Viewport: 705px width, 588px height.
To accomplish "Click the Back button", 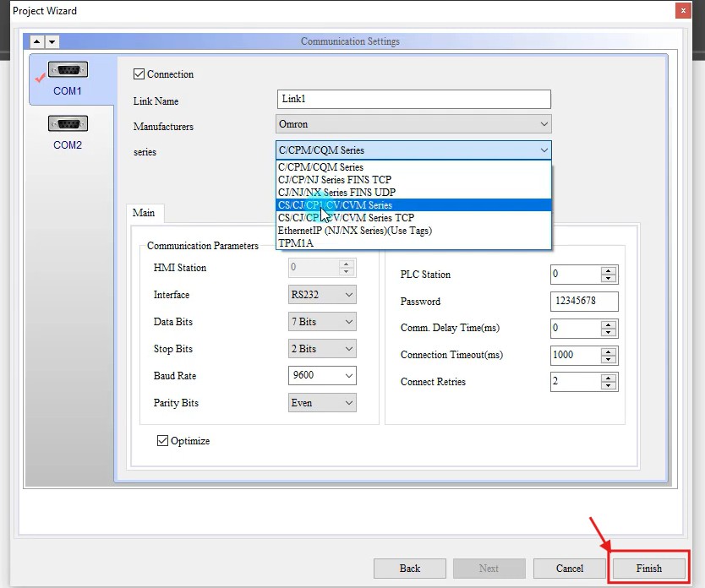I will click(x=410, y=569).
